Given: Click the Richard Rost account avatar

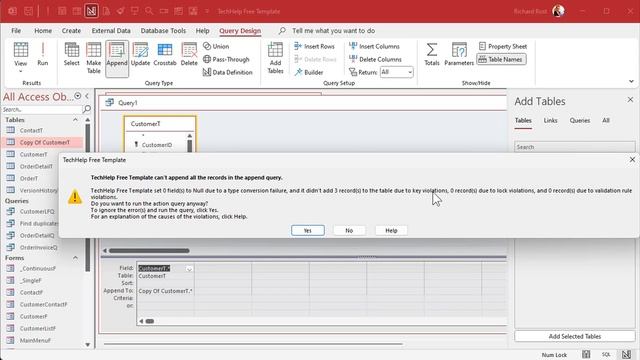Looking at the screenshot, I should tap(558, 11).
